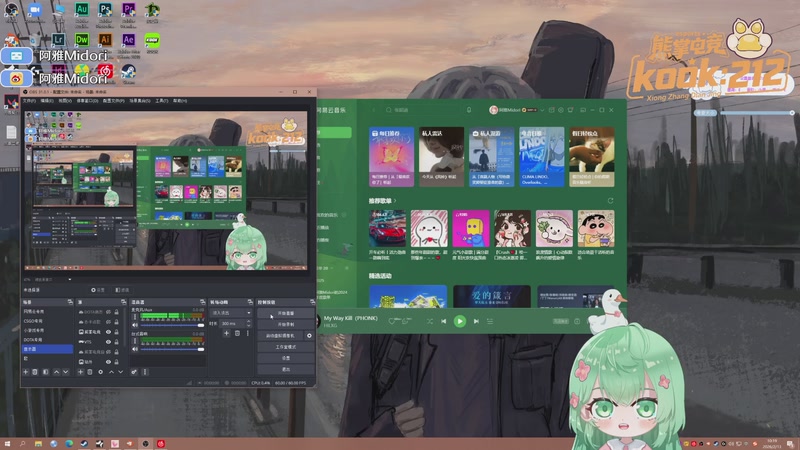The width and height of the screenshot is (800, 450).
Task: Move selected source up in Sources panel
Action: pyautogui.click(x=111, y=372)
